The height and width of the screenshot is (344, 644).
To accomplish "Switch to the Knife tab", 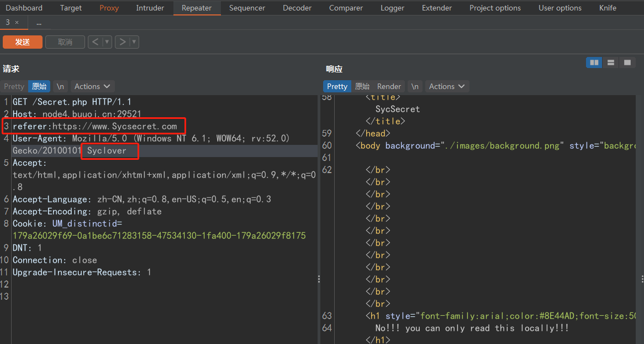I will pyautogui.click(x=608, y=8).
